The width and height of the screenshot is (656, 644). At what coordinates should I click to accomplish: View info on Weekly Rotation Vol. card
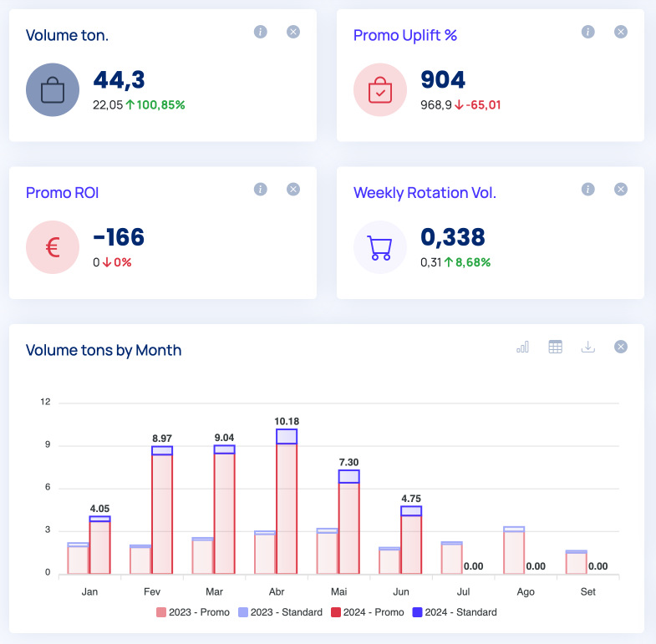[587, 190]
